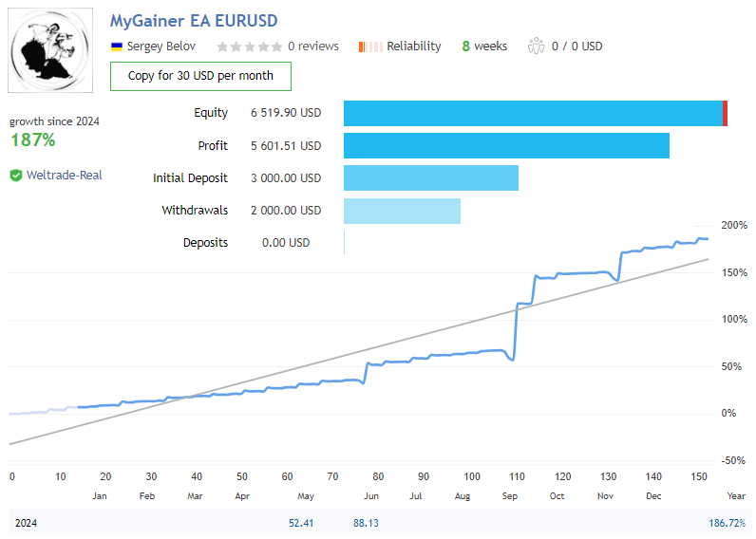
Task: Click the Sep month label on chart axis
Action: click(510, 496)
